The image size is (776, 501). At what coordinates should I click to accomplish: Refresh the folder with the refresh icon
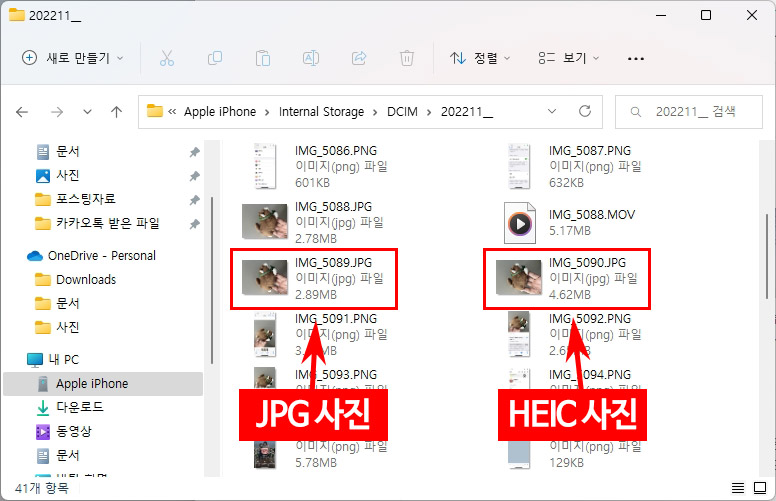[x=585, y=111]
